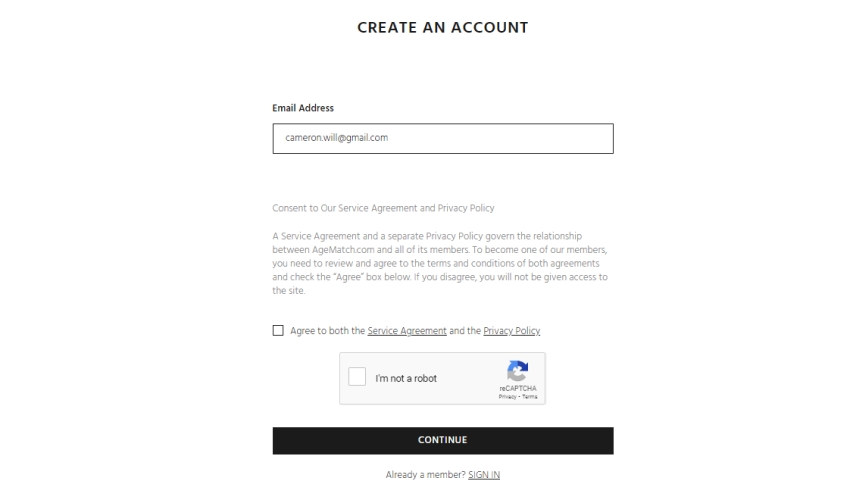Click the "Already a member?" text
Image resolution: width=853 pixels, height=495 pixels.
point(425,475)
